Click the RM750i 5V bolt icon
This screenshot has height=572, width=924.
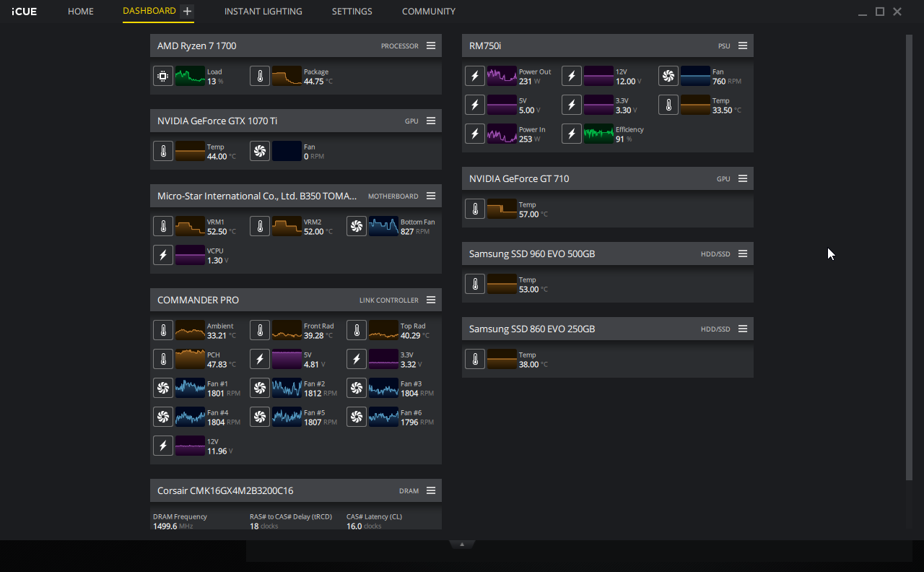click(x=475, y=105)
